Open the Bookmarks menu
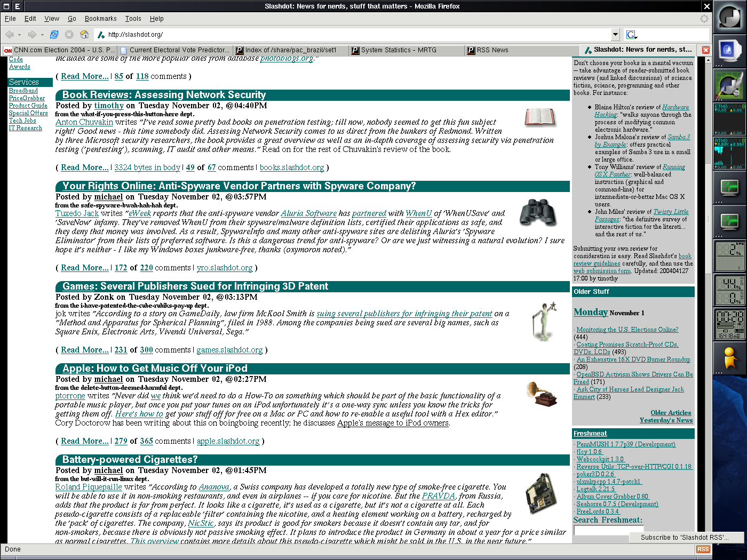Viewport: 747px width, 560px height. click(x=100, y=19)
